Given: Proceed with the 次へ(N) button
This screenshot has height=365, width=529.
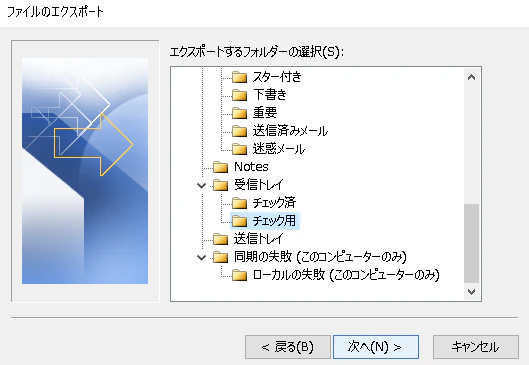Looking at the screenshot, I should click(376, 347).
